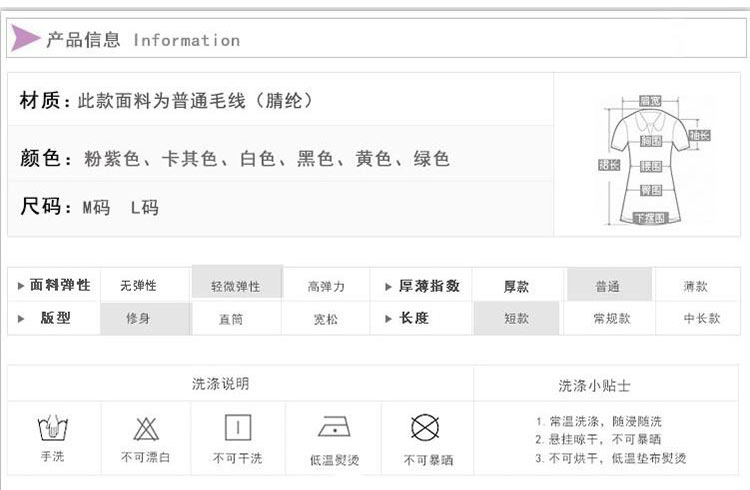Image resolution: width=750 pixels, height=490 pixels.
Task: Click the 卡其色 color name
Action: pos(189,158)
